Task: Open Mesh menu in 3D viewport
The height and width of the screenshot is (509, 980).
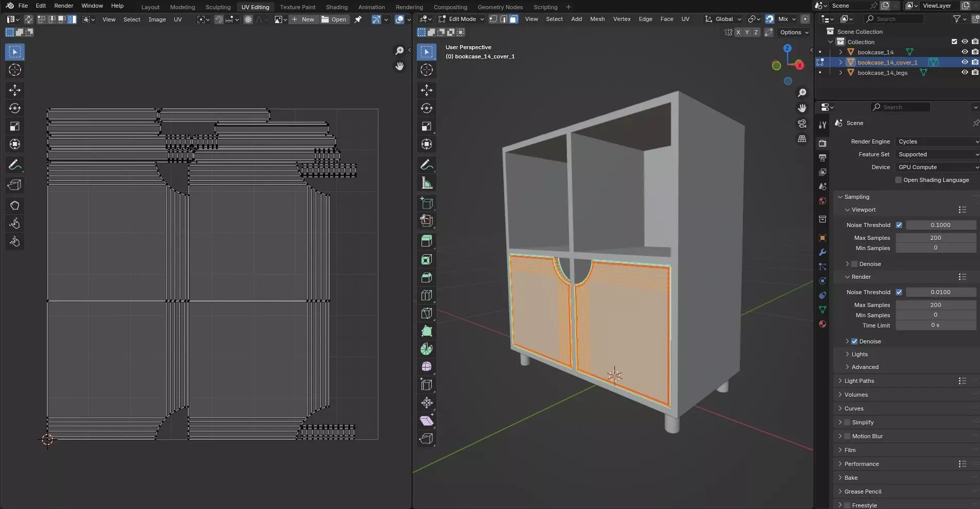Action: coord(597,19)
